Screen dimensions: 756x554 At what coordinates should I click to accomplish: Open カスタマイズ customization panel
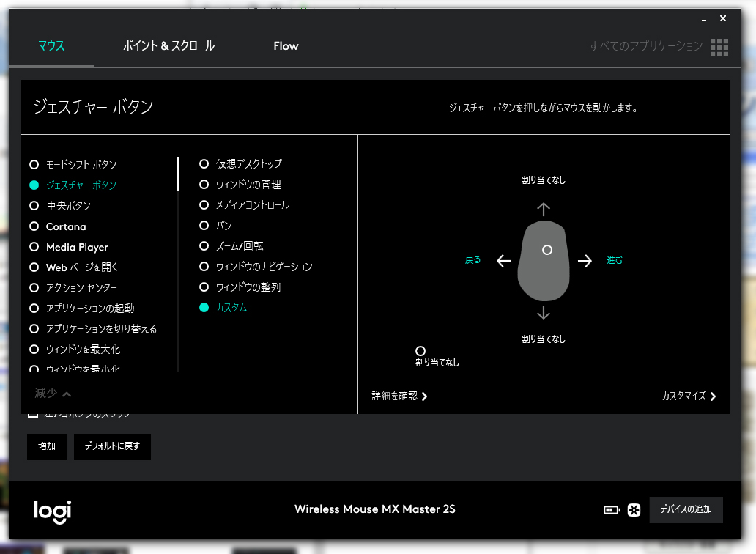(x=689, y=396)
